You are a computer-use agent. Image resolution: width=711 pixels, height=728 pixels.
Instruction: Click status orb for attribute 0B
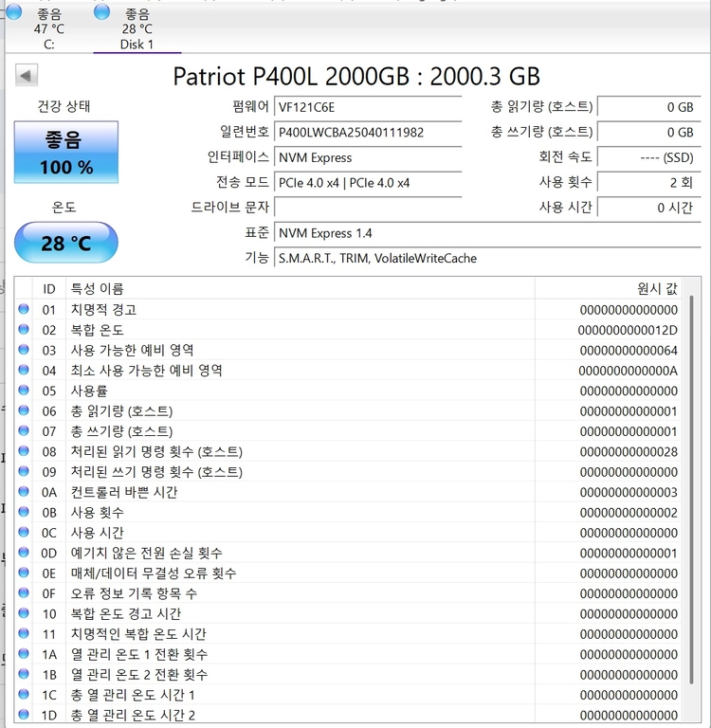tap(24, 512)
